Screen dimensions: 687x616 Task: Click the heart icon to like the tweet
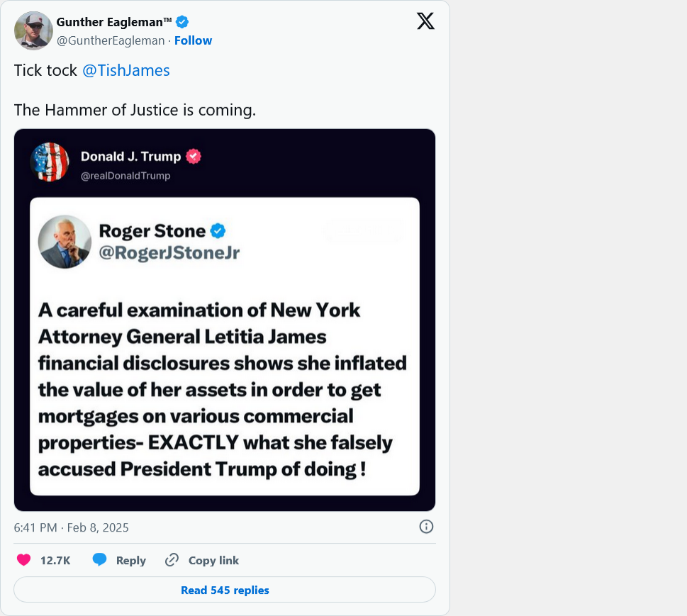(22, 559)
